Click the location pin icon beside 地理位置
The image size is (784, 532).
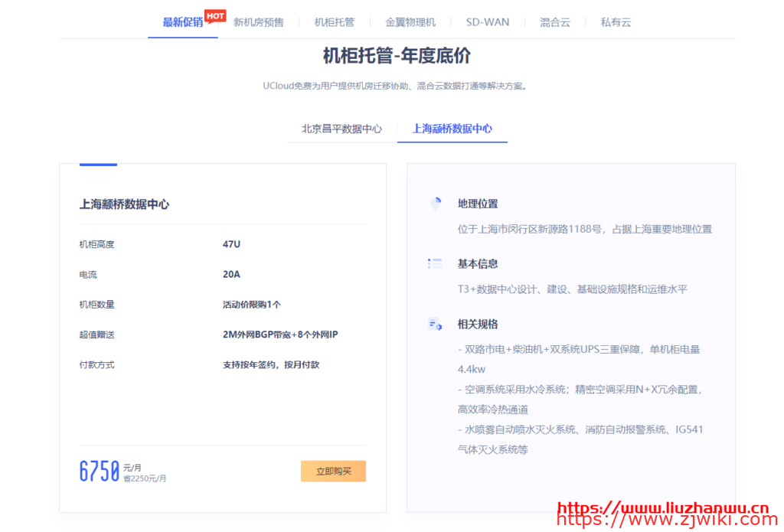(x=436, y=204)
